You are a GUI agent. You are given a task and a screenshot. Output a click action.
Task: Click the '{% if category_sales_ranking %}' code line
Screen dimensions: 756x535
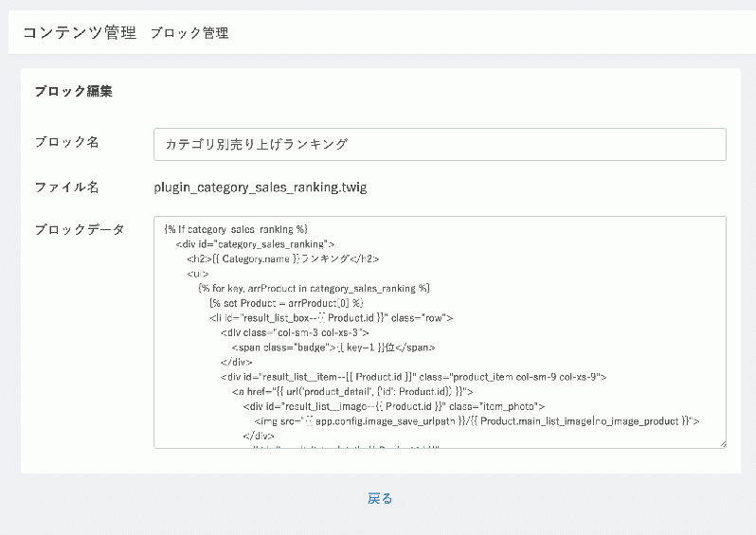click(x=236, y=229)
